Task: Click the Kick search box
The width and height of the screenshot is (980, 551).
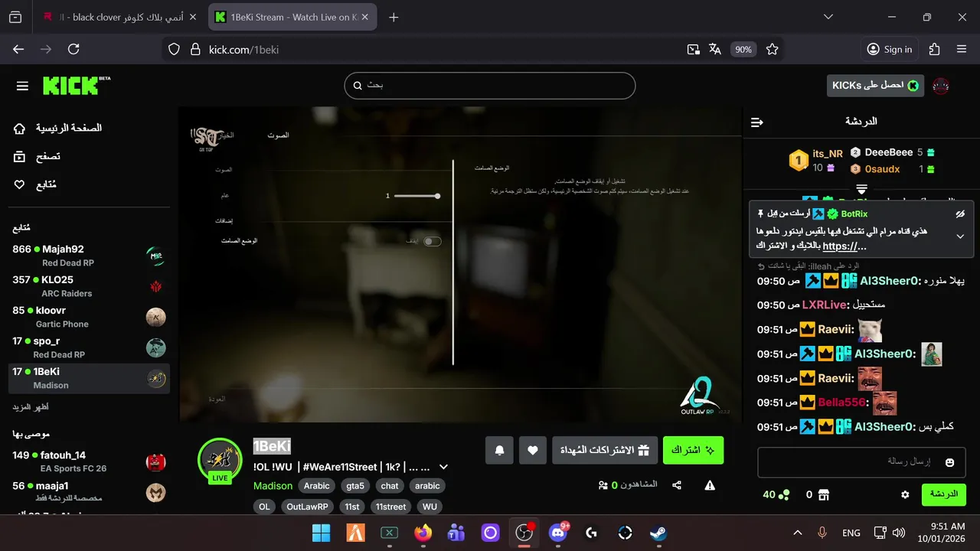Action: [x=490, y=86]
